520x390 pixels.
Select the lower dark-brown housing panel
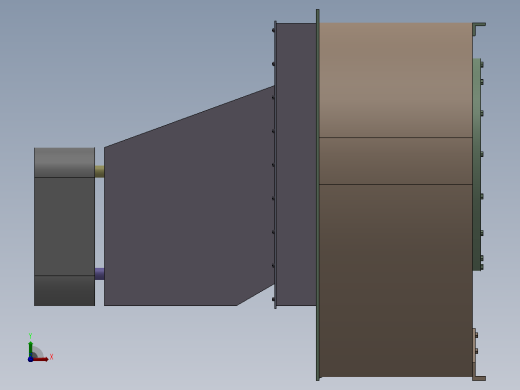[396, 281]
